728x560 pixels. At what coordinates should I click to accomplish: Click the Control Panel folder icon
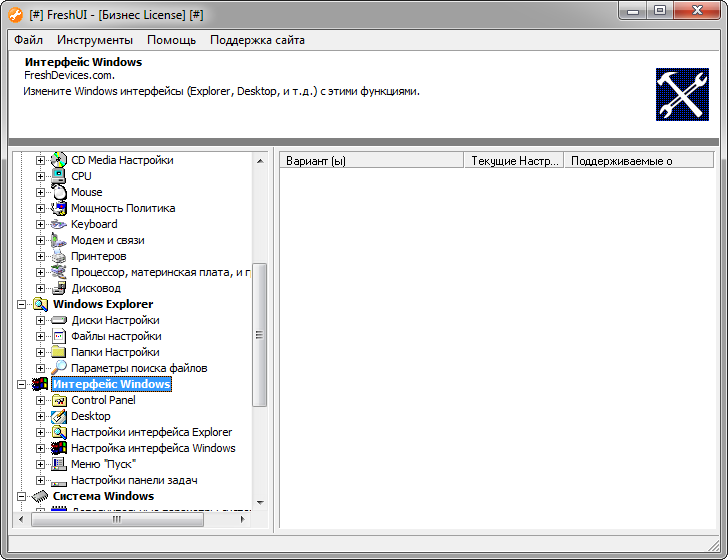click(x=58, y=400)
